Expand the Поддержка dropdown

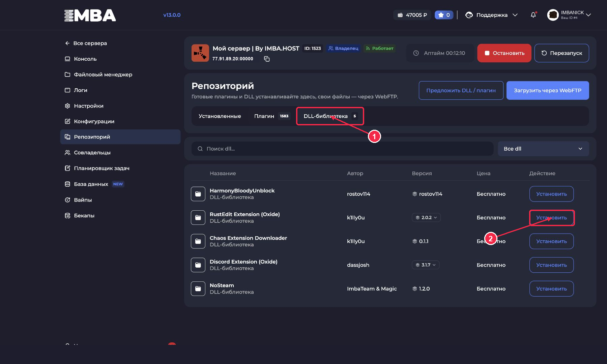coord(492,15)
